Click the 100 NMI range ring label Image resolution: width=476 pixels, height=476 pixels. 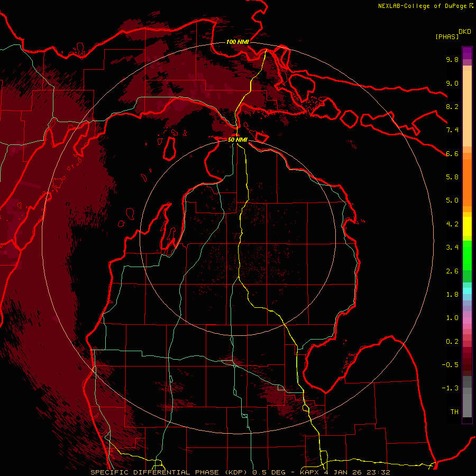(x=237, y=42)
